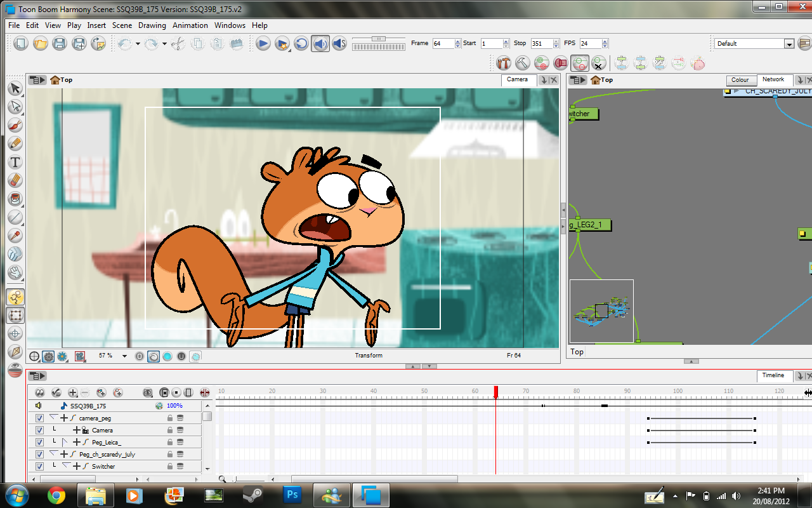Open Photoshop from the Windows taskbar
Image resolution: width=812 pixels, height=508 pixels.
tap(293, 494)
